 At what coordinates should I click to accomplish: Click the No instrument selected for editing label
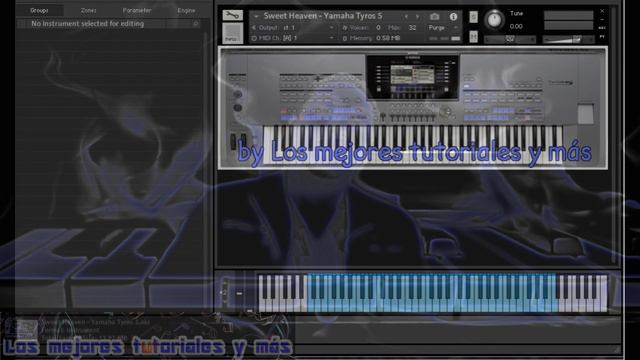click(87, 24)
